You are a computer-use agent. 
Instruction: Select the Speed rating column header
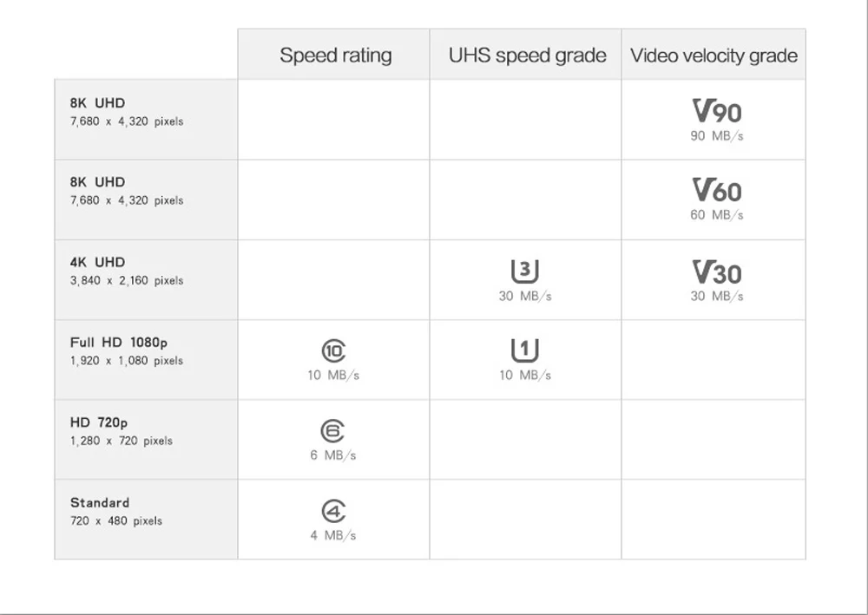335,56
